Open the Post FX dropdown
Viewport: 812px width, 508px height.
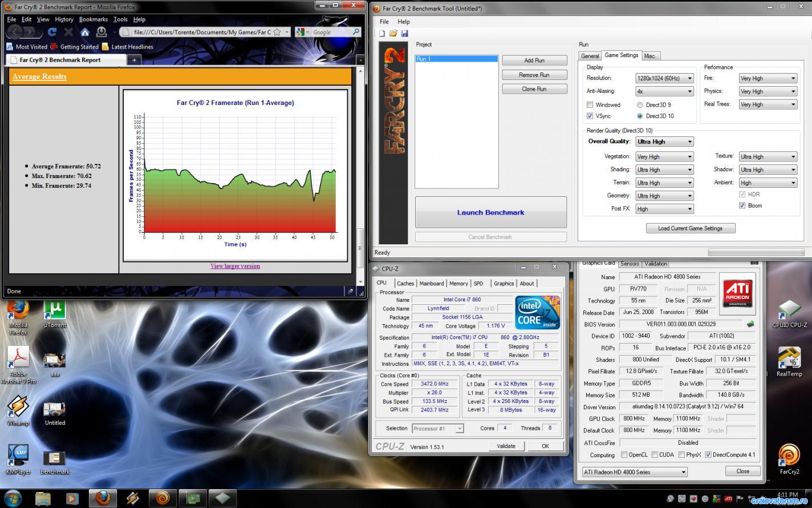click(664, 209)
